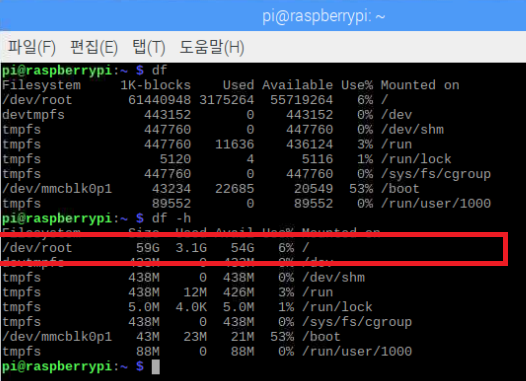Click the value 436124
The height and width of the screenshot is (381, 526).
point(309,144)
